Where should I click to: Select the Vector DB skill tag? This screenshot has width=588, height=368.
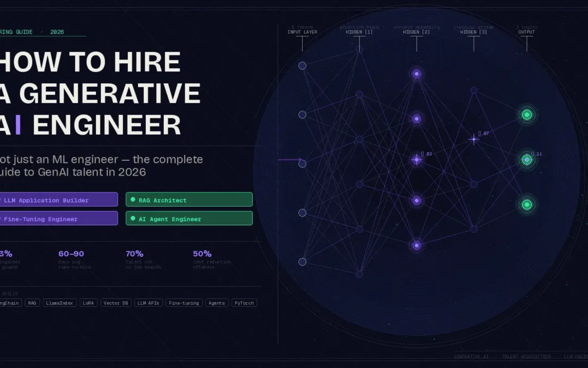coord(116,303)
